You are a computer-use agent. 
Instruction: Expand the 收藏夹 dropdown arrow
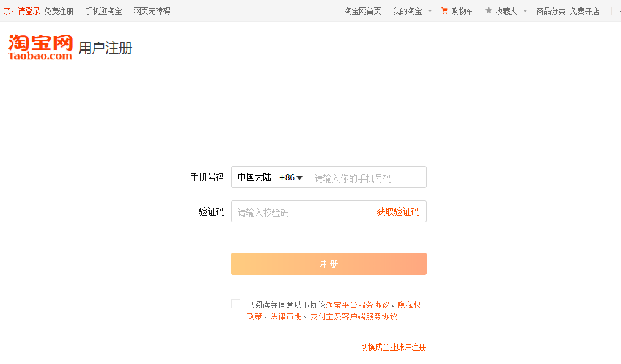click(x=525, y=10)
